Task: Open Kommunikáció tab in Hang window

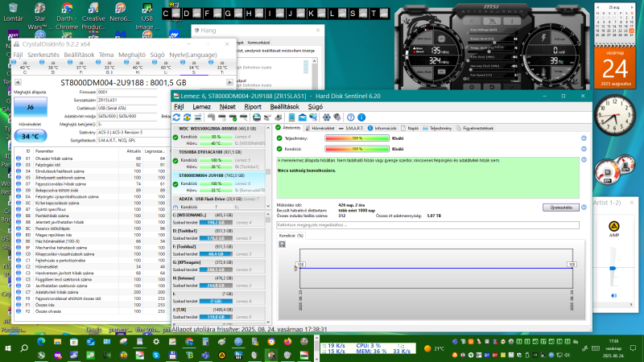Action: pyautogui.click(x=258, y=43)
